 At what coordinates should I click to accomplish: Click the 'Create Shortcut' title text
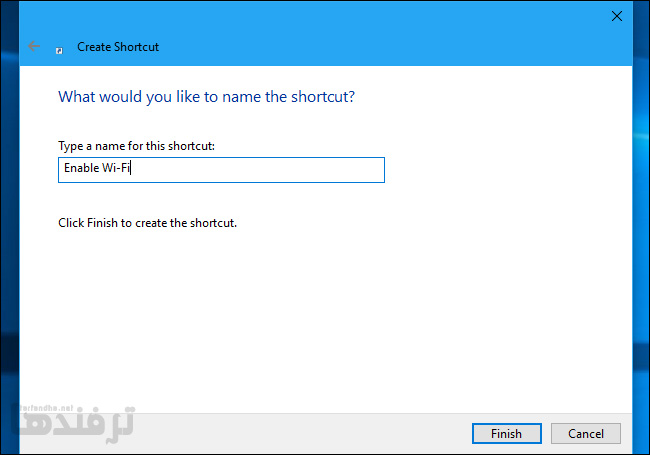118,47
